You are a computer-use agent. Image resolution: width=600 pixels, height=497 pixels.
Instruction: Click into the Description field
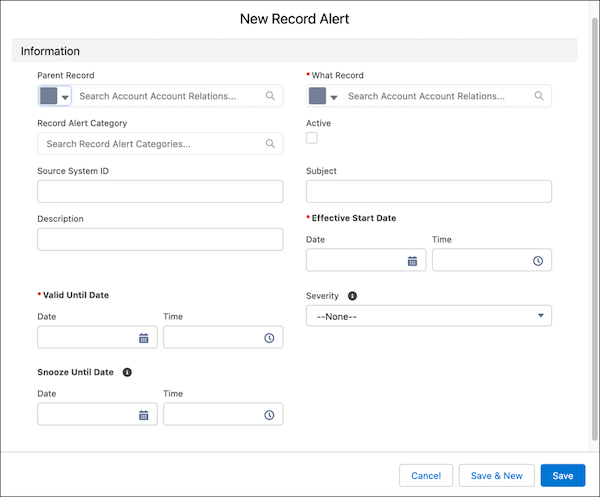(x=160, y=239)
